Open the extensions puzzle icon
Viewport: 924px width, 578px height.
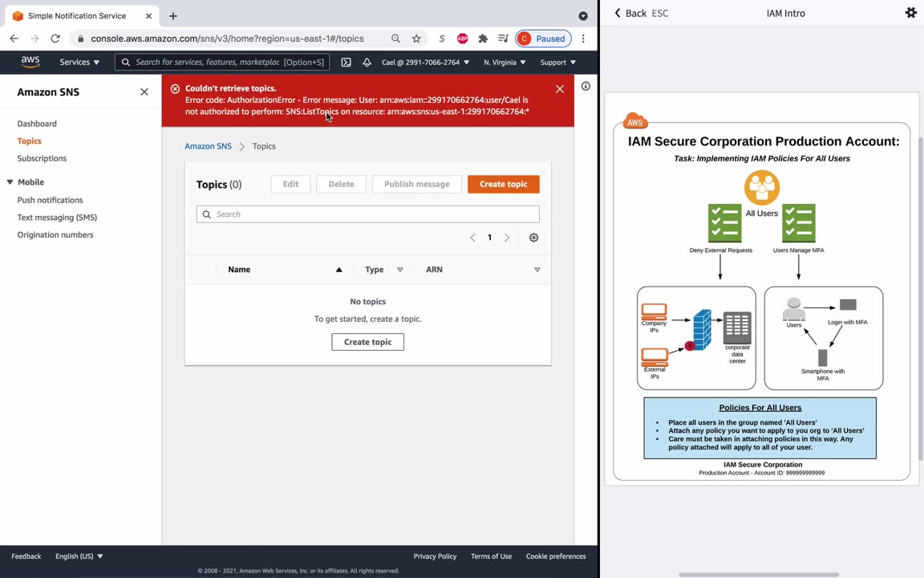point(483,39)
